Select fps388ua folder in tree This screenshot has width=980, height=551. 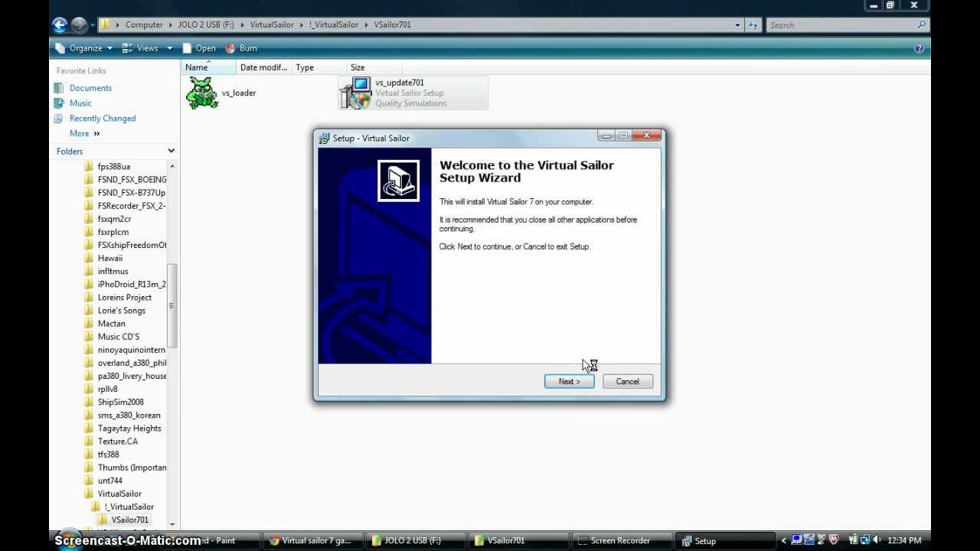point(114,166)
